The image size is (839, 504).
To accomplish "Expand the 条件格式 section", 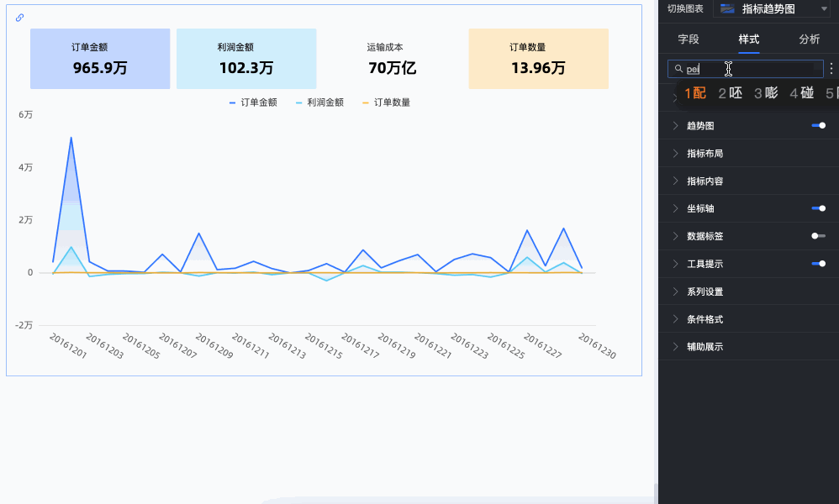I will (x=704, y=319).
